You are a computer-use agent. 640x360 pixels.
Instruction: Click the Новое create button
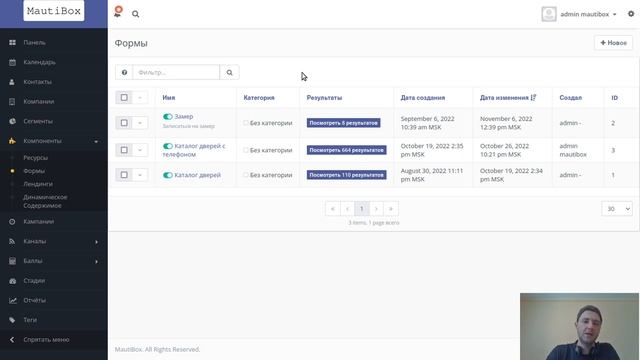pyautogui.click(x=613, y=42)
